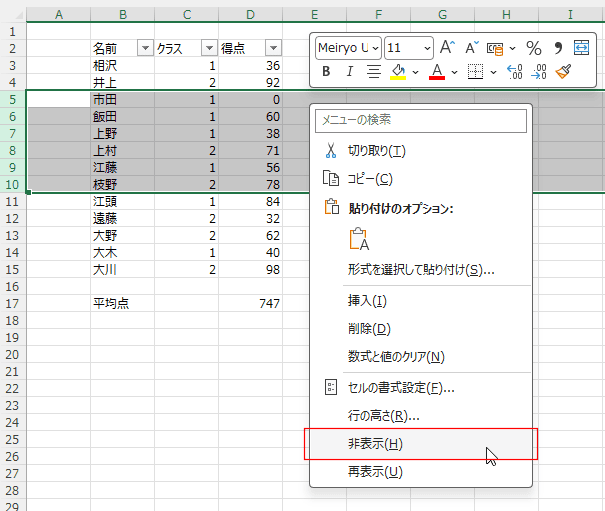Screen dimensions: 605x511
Task: Choose 非表示(H) to hide rows
Action: pos(421,444)
